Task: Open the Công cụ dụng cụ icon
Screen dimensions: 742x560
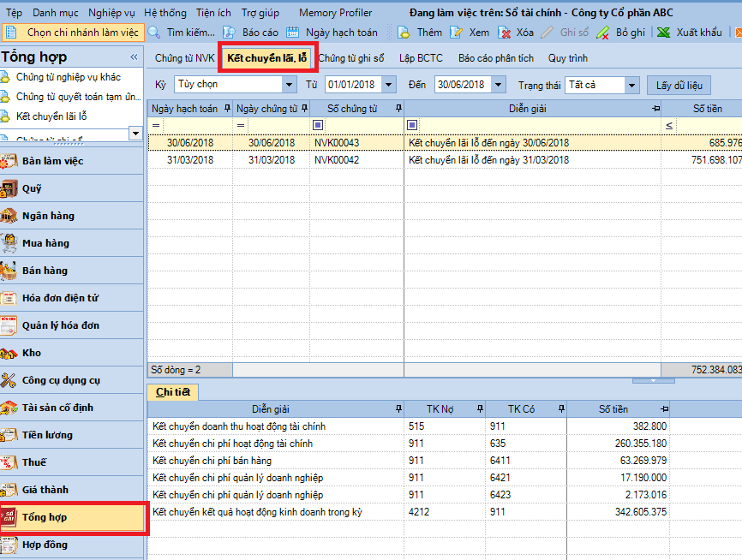Action: (x=9, y=381)
